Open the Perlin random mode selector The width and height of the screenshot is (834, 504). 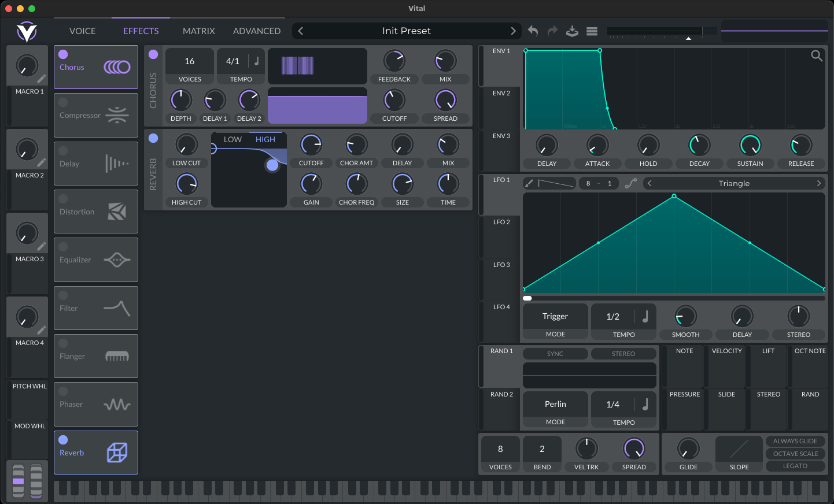pos(555,404)
